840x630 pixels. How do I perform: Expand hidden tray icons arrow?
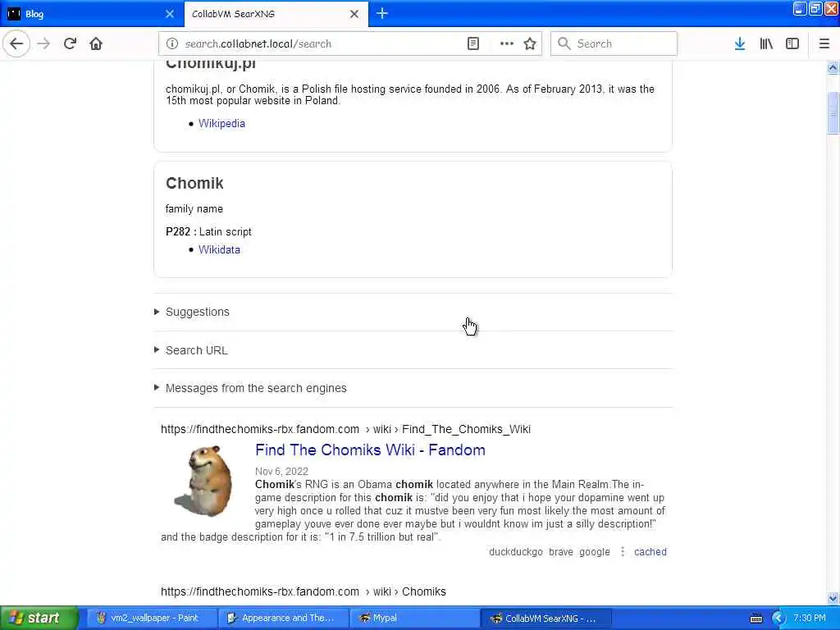(778, 619)
